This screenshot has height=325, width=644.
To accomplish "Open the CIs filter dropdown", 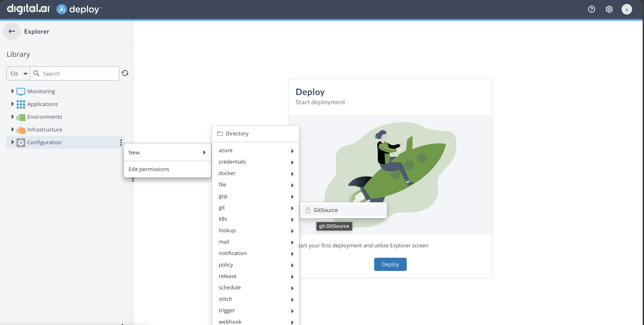I will coord(18,73).
